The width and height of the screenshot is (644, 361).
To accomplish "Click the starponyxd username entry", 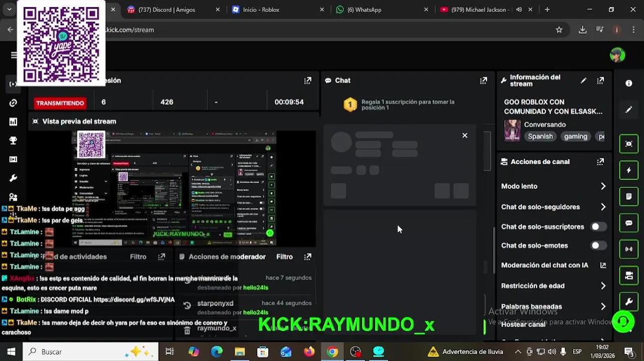I will (x=215, y=303).
